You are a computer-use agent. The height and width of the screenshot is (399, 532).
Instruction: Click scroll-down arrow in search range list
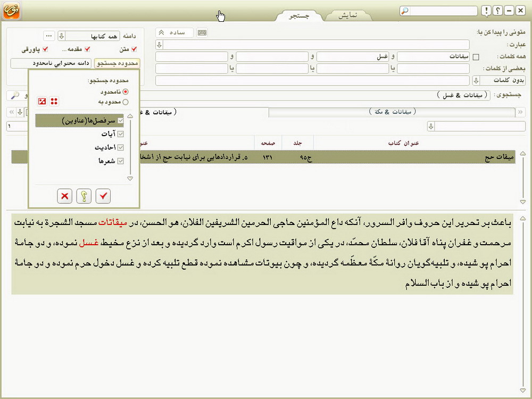click(x=130, y=178)
